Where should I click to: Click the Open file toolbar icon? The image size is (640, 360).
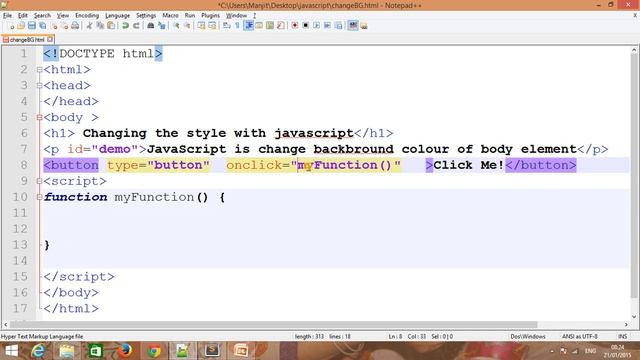click(x=21, y=26)
